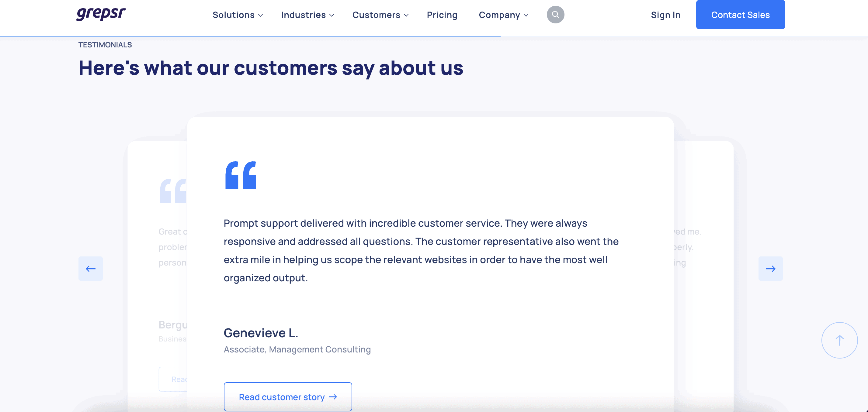Open the search icon in navbar
Screen dimensions: 868x412
click(555, 15)
